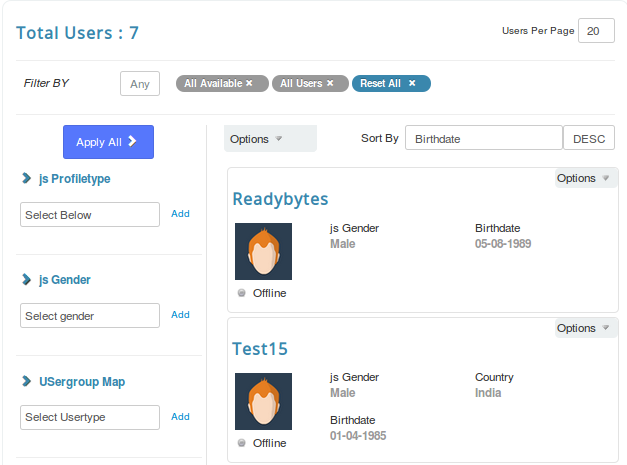Image resolution: width=627 pixels, height=465 pixels.
Task: Open the Sort By Birthdate dropdown
Action: 484,139
